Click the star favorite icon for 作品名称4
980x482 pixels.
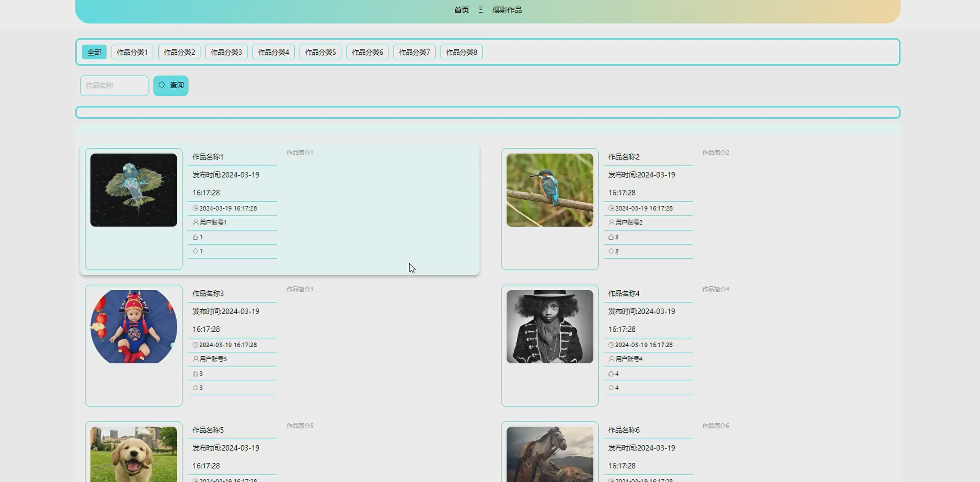point(611,388)
